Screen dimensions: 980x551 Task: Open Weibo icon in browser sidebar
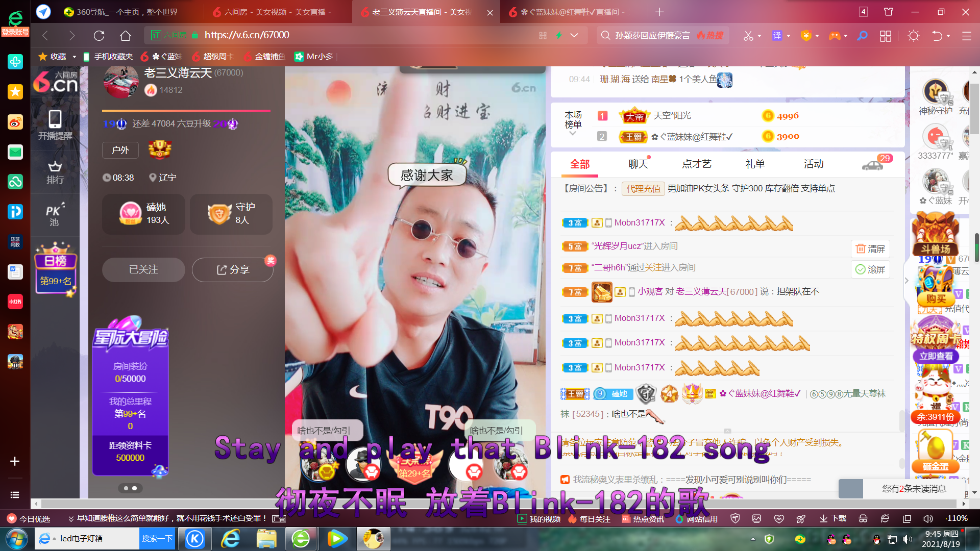click(x=15, y=122)
